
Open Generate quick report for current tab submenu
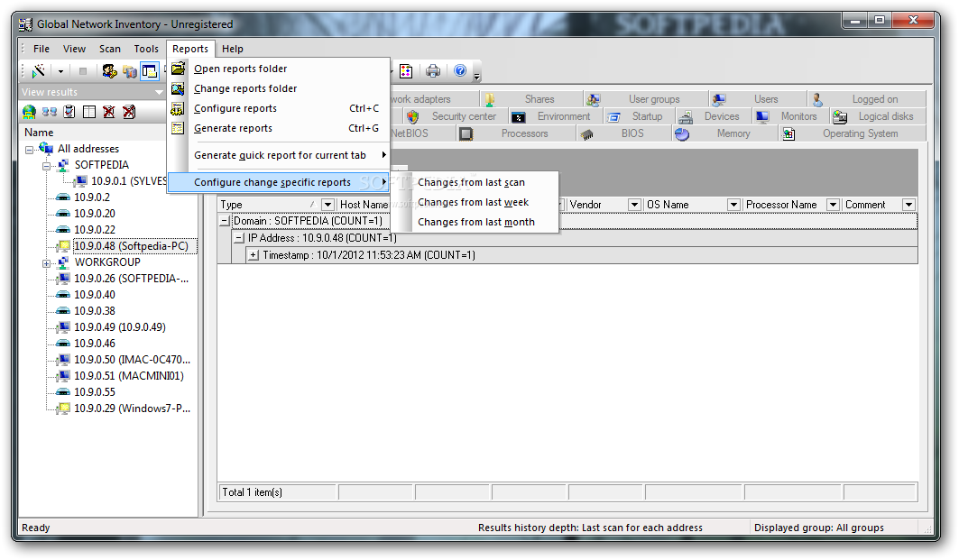278,155
